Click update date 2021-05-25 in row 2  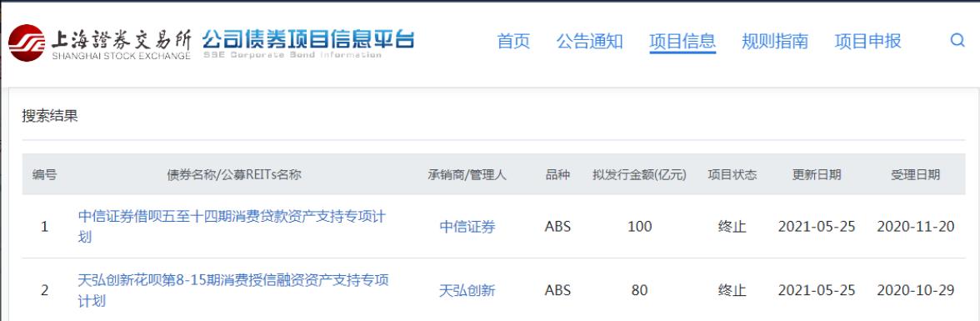817,290
